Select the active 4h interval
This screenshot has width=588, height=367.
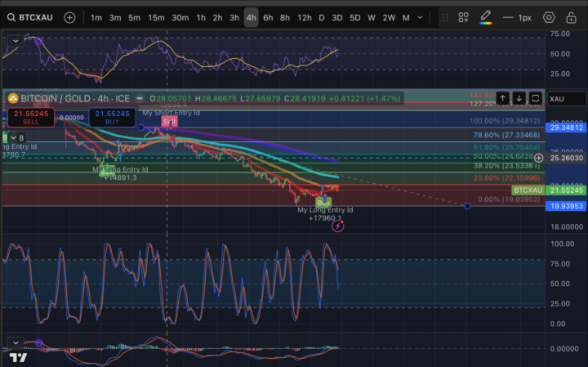point(251,18)
